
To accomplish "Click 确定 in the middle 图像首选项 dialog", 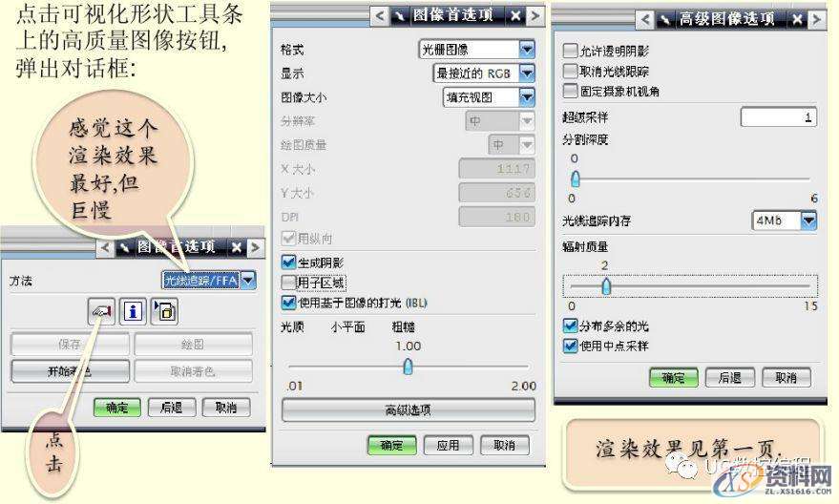I will 392,445.
